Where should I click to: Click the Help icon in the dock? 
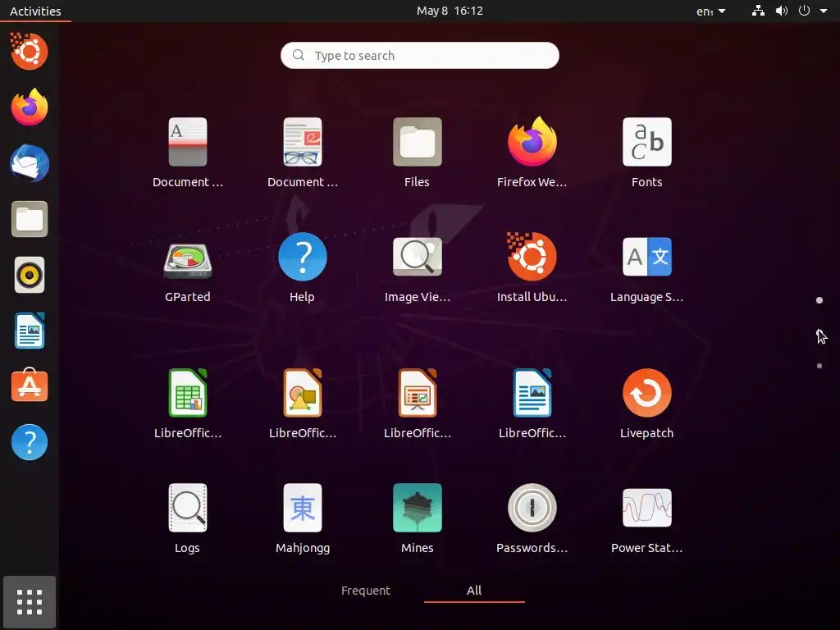pos(30,442)
